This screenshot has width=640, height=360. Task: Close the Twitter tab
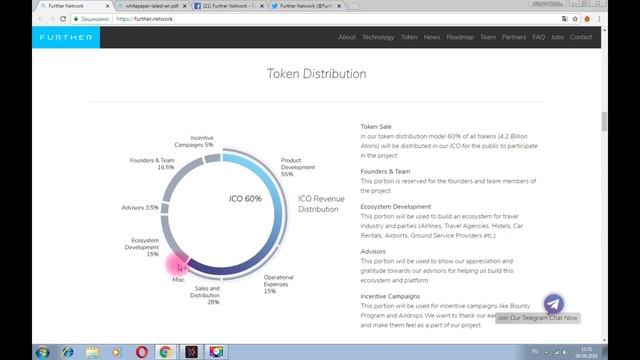pyautogui.click(x=339, y=6)
